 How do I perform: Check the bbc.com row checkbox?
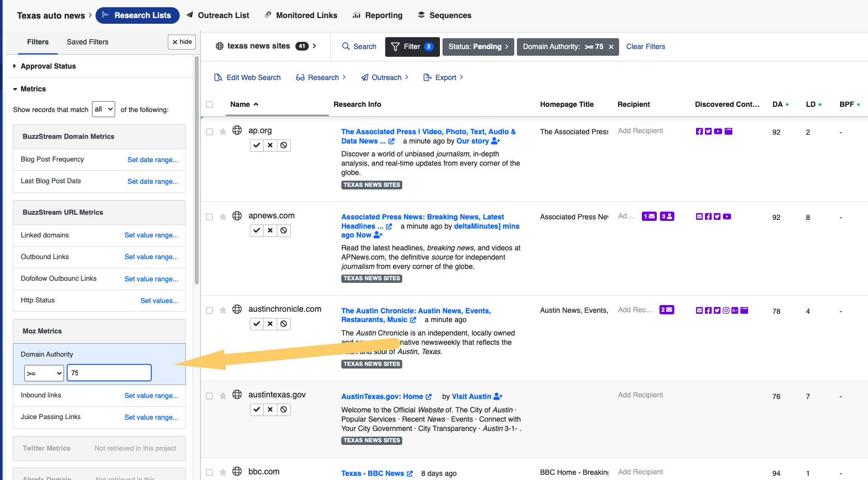210,472
